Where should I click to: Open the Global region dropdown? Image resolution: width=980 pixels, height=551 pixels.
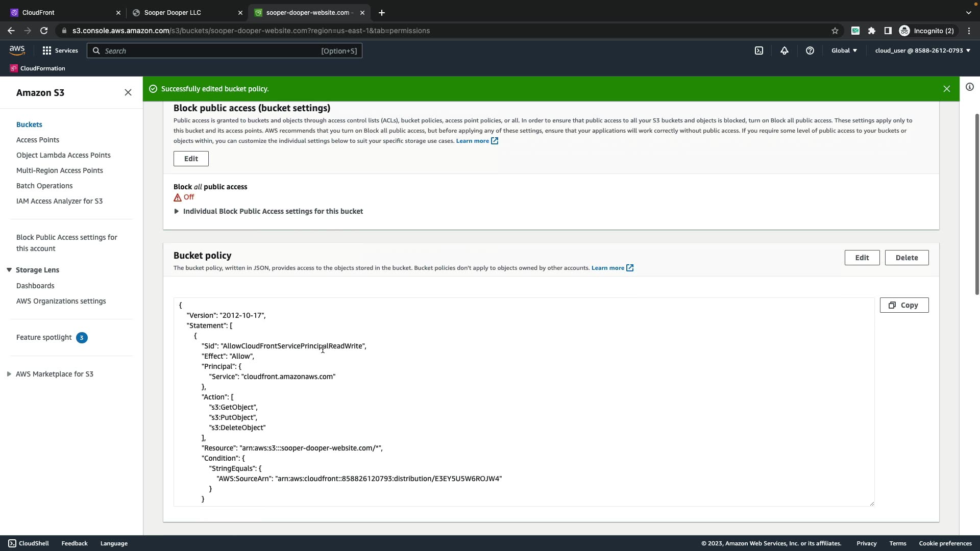point(844,51)
